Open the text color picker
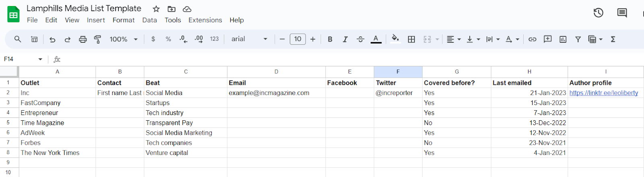This screenshot has width=644, height=177. point(376,39)
